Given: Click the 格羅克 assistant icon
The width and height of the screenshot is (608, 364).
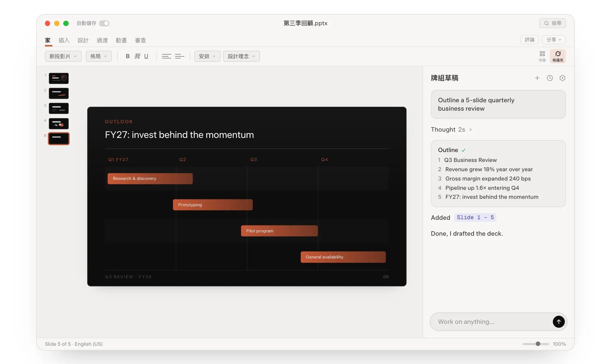Looking at the screenshot, I should click(558, 56).
